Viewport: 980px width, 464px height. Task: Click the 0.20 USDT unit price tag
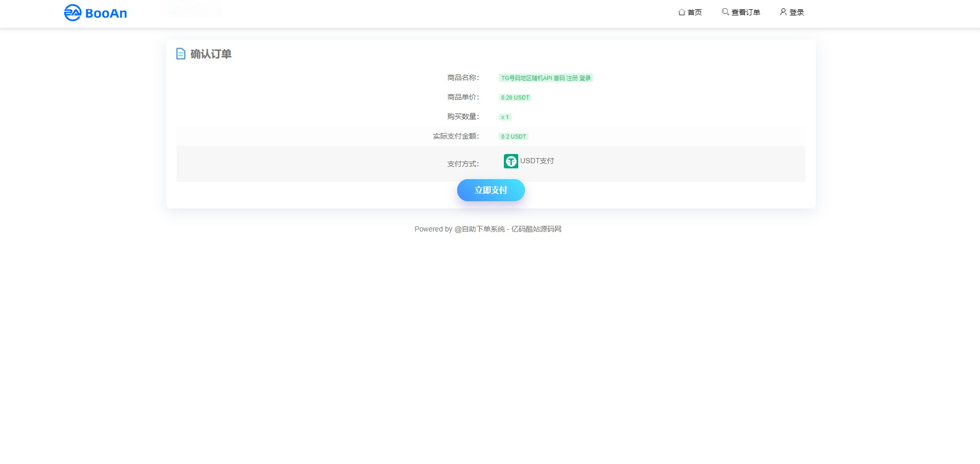[515, 98]
